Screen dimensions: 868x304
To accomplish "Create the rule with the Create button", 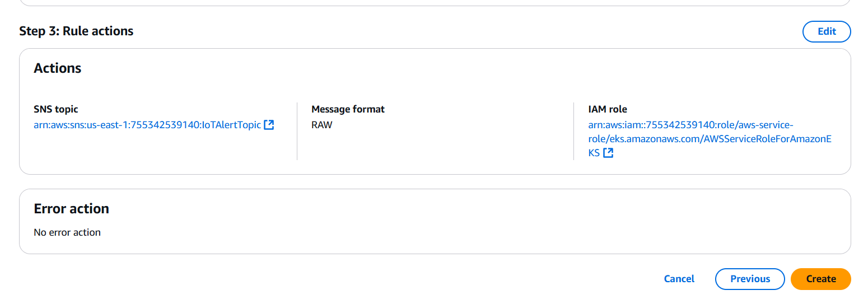I will (x=821, y=279).
